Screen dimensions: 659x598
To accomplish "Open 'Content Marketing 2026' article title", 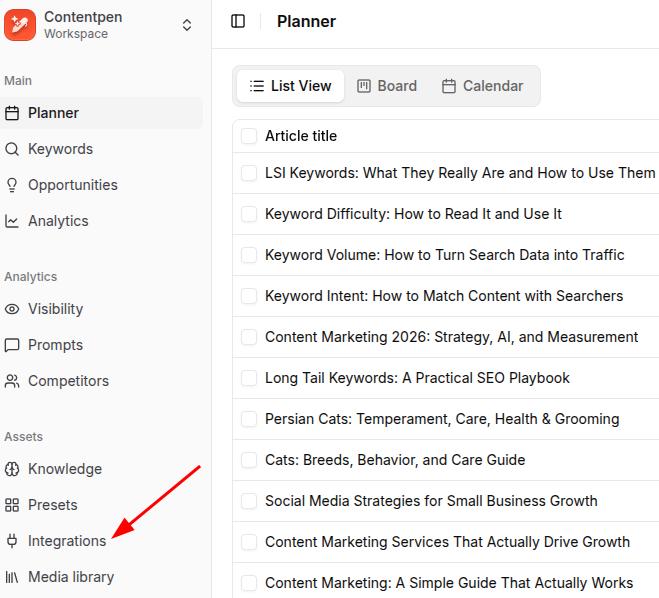I will coord(452,337).
